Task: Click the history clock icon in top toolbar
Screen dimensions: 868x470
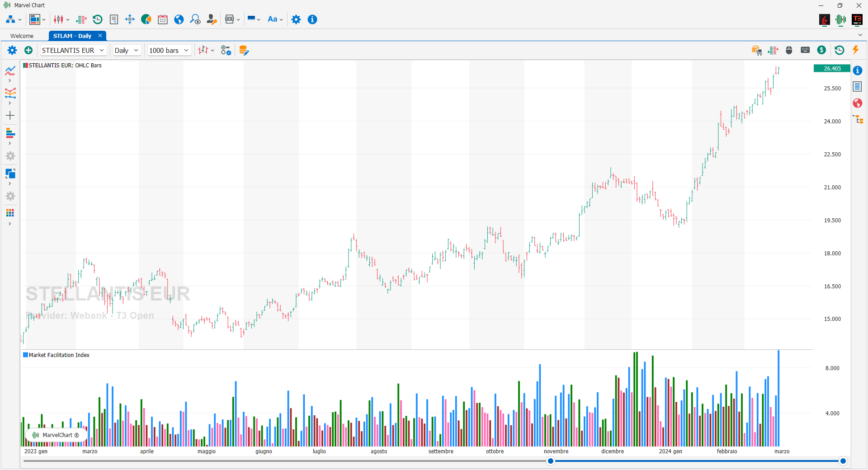Action: [x=98, y=19]
